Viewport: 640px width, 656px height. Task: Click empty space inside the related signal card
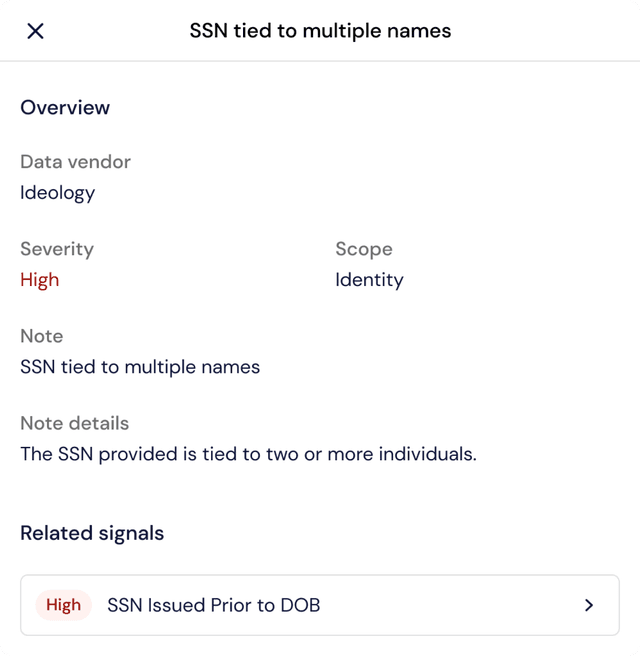tap(452, 605)
